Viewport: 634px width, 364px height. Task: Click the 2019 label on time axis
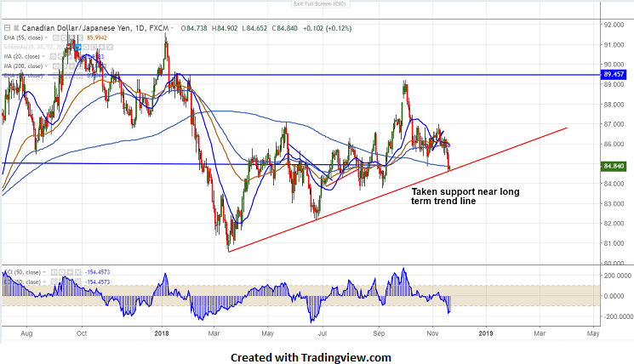click(x=486, y=333)
